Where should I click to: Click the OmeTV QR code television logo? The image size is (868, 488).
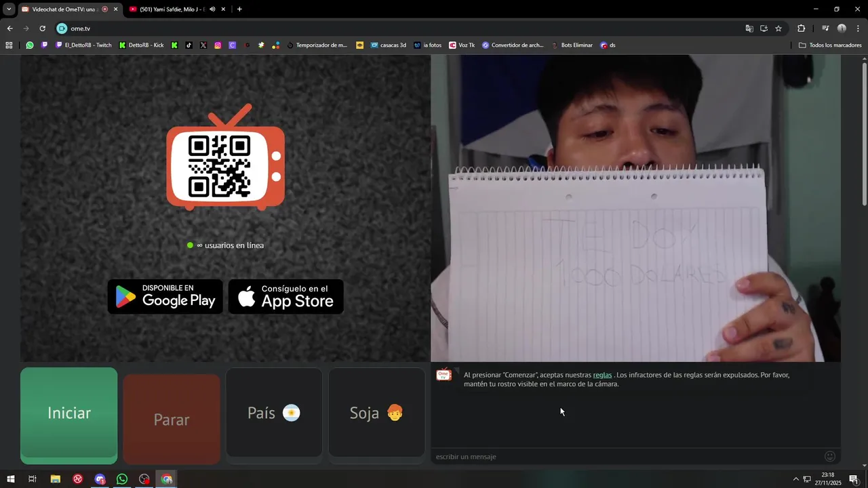(226, 157)
